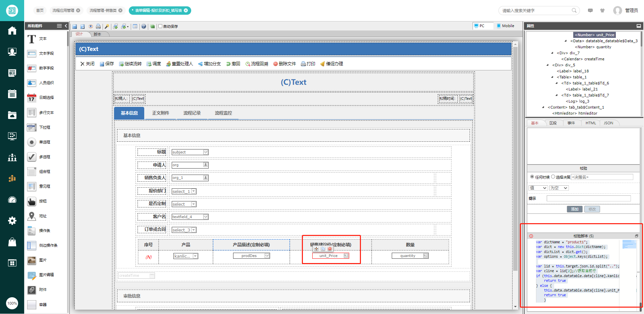Screen dimensions: 644x314
Task: Open the JSON tab in the properties panel
Action: click(x=609, y=123)
